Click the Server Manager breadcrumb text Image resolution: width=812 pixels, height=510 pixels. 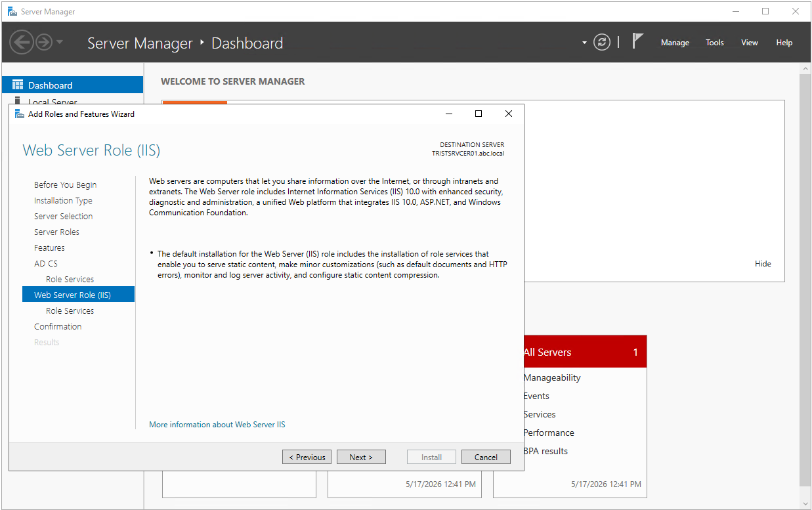point(140,43)
